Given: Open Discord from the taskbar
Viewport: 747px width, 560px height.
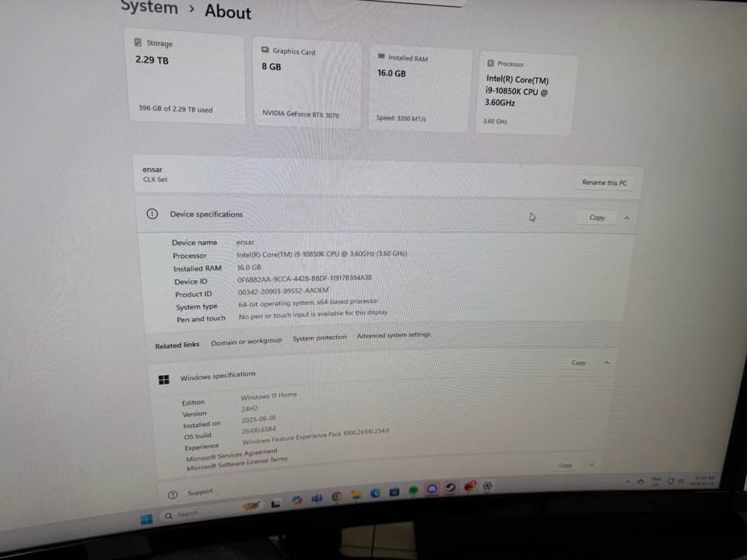Looking at the screenshot, I should pyautogui.click(x=432, y=489).
